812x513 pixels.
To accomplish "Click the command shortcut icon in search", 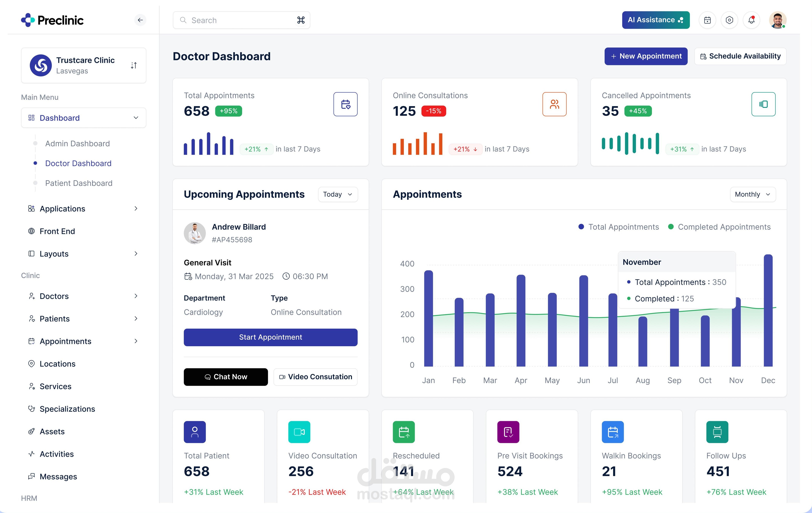I will 301,20.
